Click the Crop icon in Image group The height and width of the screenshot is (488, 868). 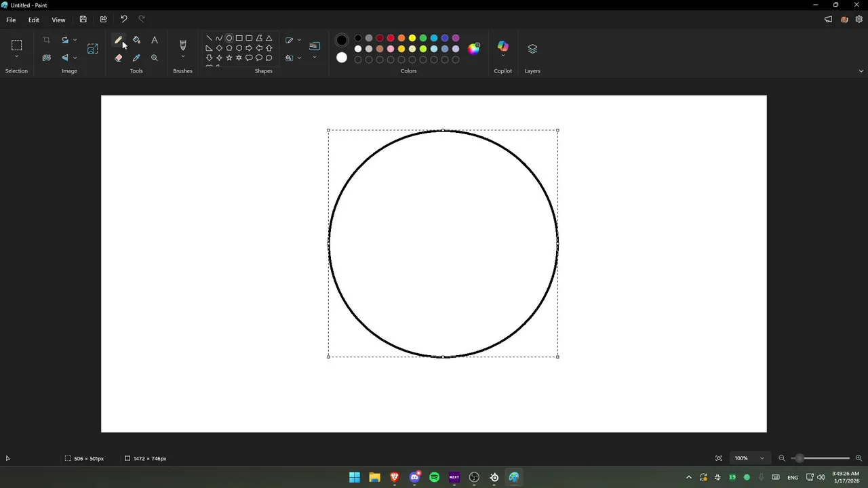coord(46,41)
